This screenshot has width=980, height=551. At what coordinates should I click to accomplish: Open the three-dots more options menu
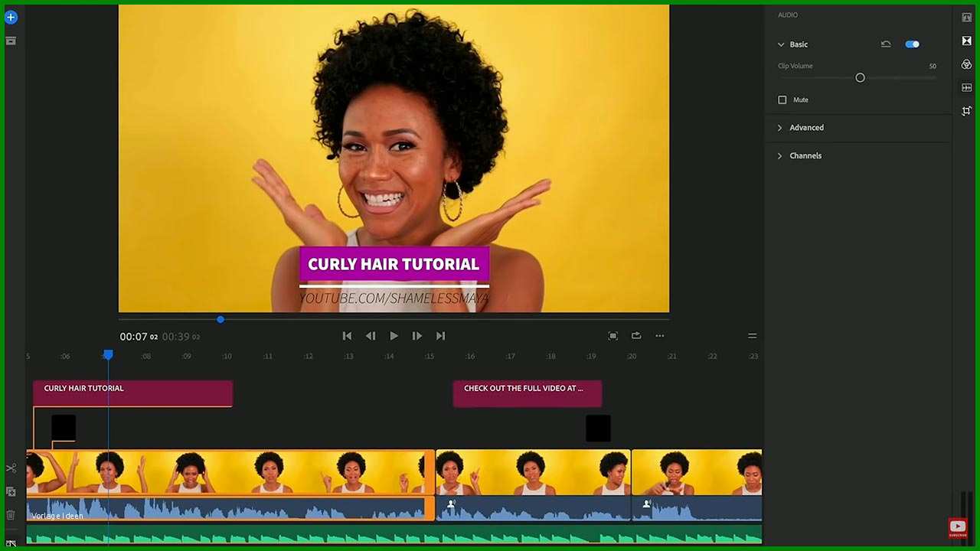660,336
